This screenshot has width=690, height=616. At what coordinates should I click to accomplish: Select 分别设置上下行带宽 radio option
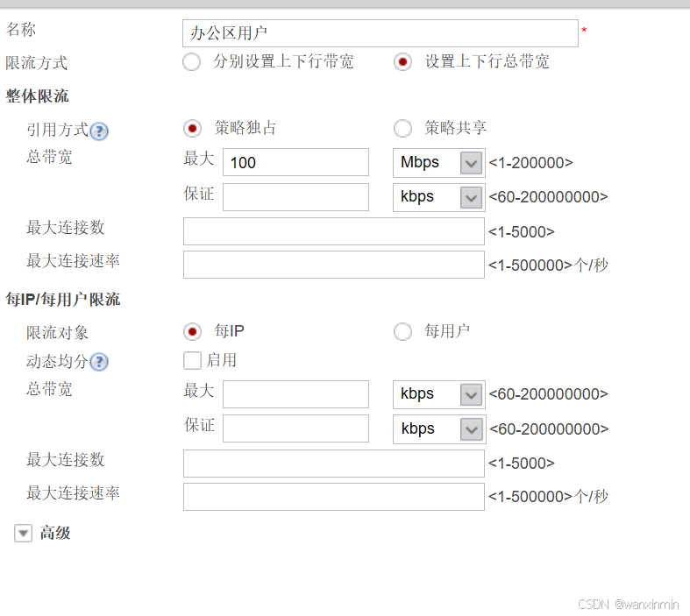191,61
